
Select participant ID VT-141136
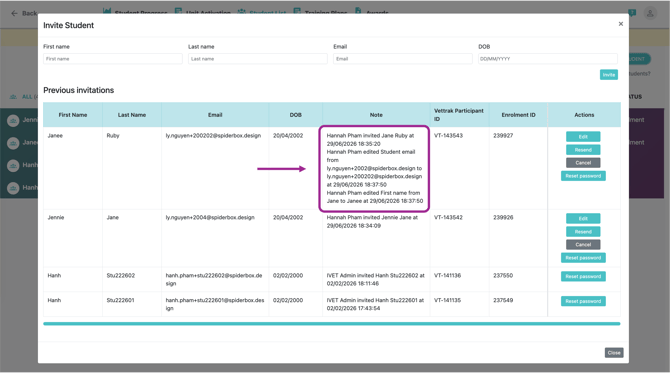(447, 276)
